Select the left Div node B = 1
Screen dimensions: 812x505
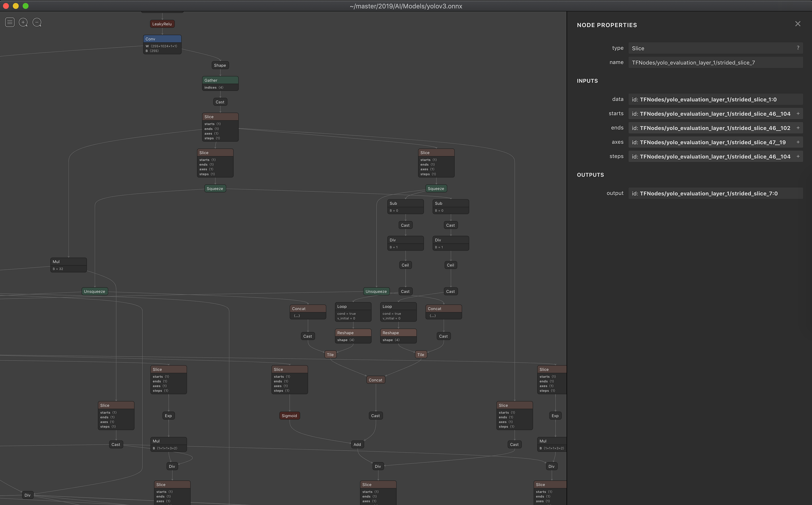[405, 243]
